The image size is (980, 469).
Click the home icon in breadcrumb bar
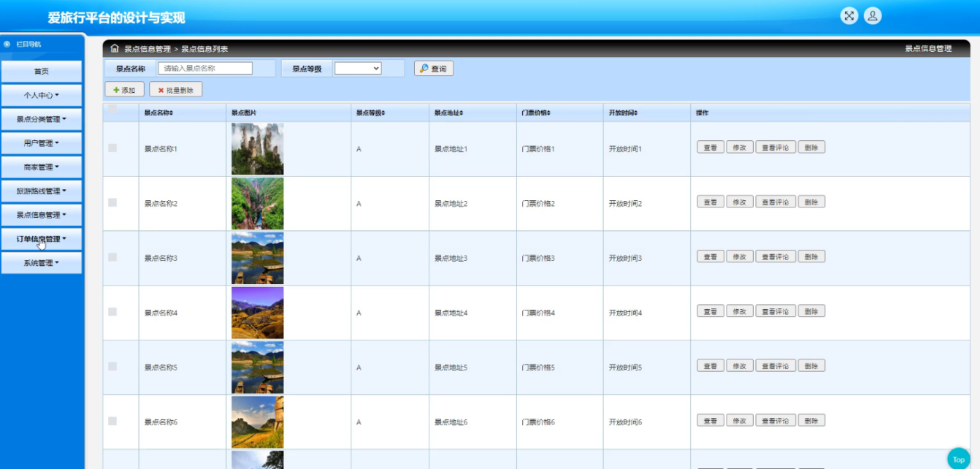[x=115, y=48]
